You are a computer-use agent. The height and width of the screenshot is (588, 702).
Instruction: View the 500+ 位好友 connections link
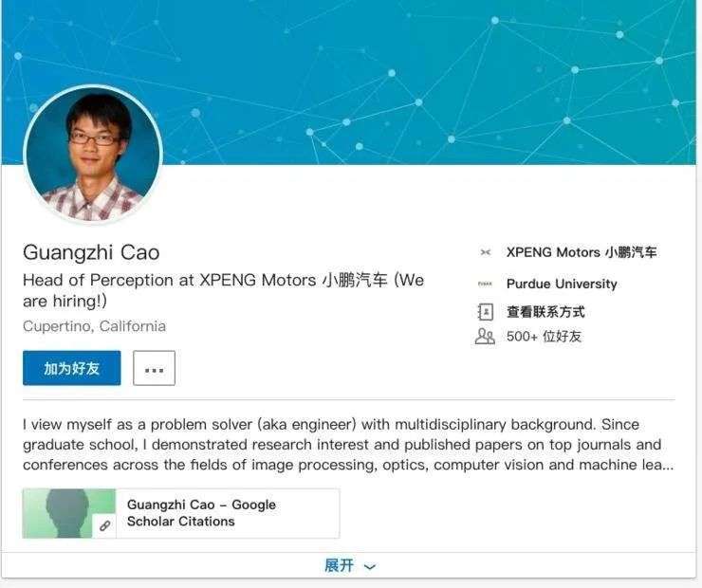[x=544, y=336]
